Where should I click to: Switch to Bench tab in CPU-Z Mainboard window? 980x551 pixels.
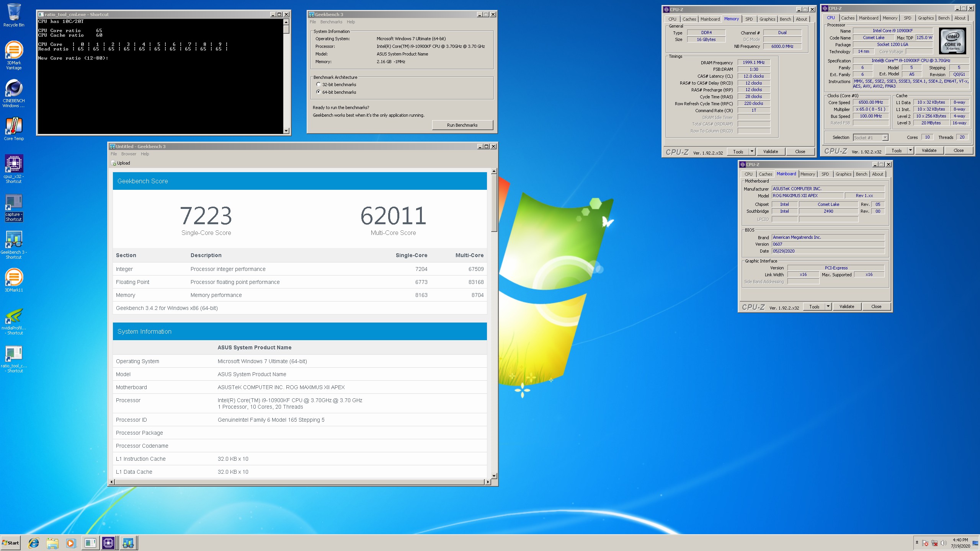pos(861,174)
